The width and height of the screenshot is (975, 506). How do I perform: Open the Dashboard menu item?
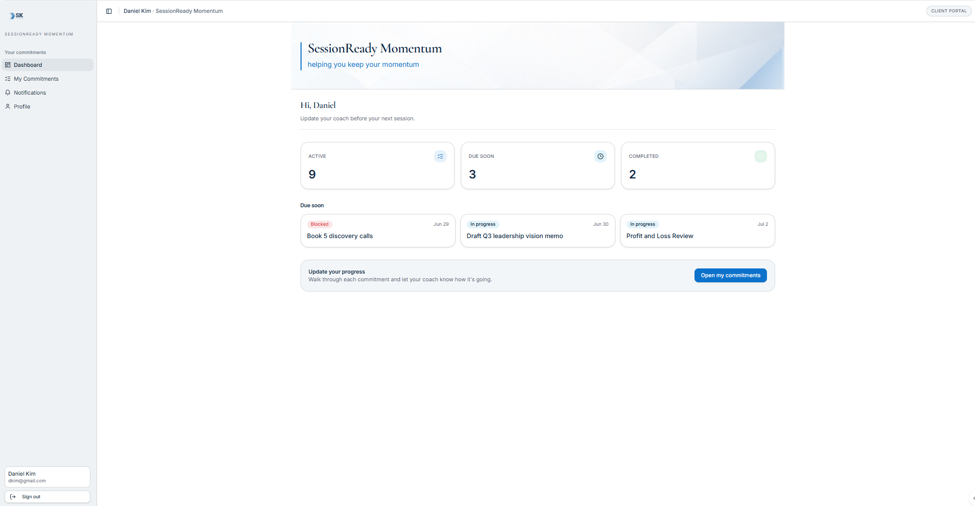(x=48, y=65)
